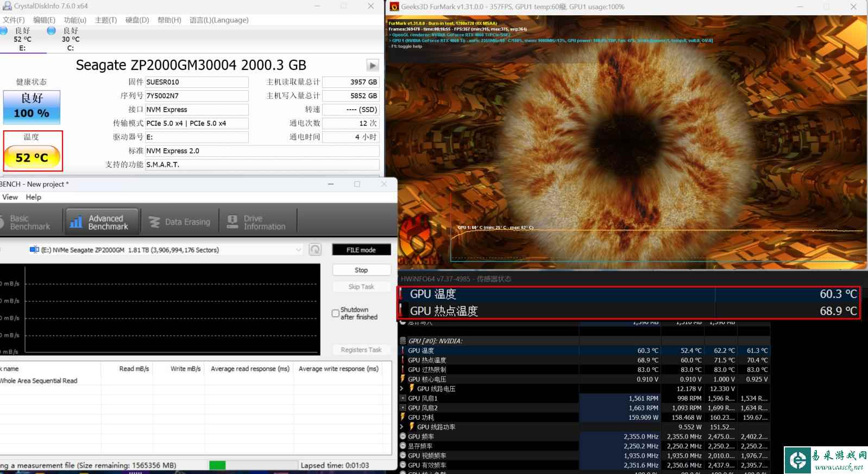Toggle the FILE mode button
Viewport: 868px width, 474px height.
pos(361,250)
